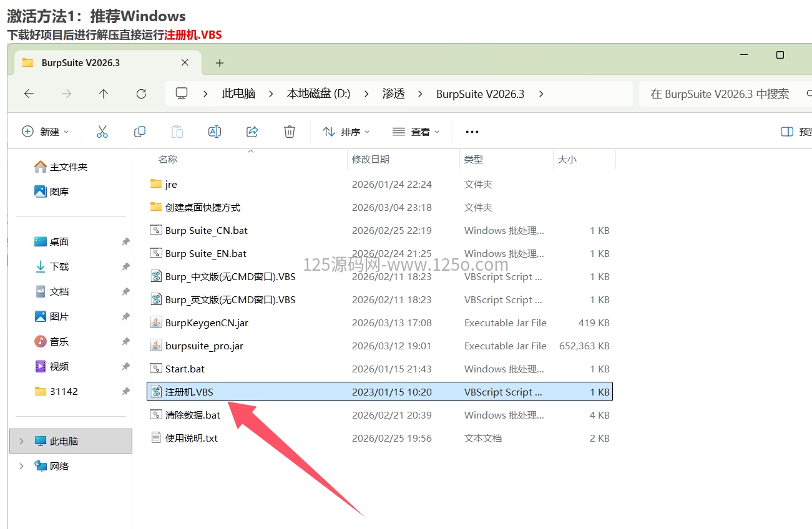Sort by 修改日期 column header

(x=371, y=159)
